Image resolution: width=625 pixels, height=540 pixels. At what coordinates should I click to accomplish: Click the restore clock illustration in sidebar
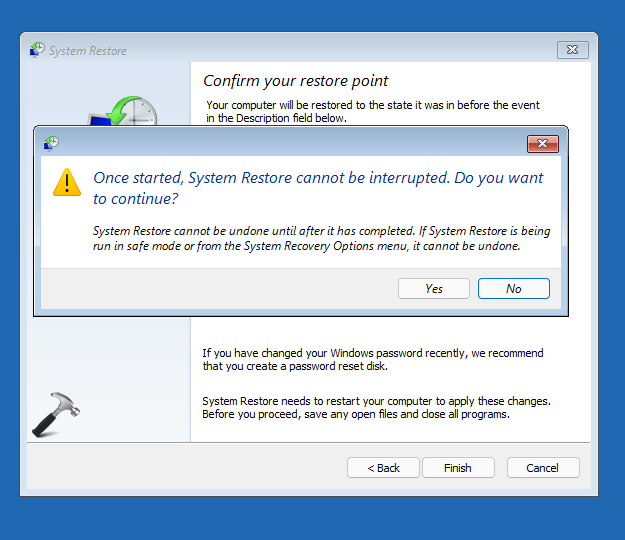pyautogui.click(x=122, y=111)
